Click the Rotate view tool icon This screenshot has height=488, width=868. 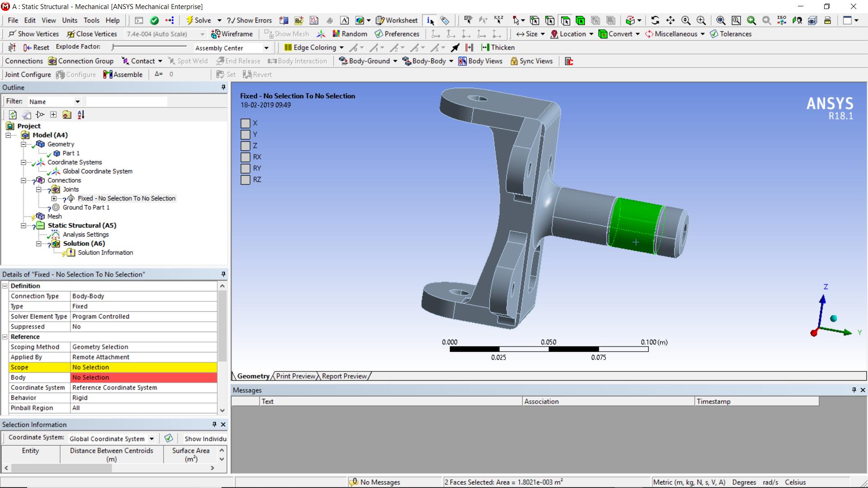point(655,20)
